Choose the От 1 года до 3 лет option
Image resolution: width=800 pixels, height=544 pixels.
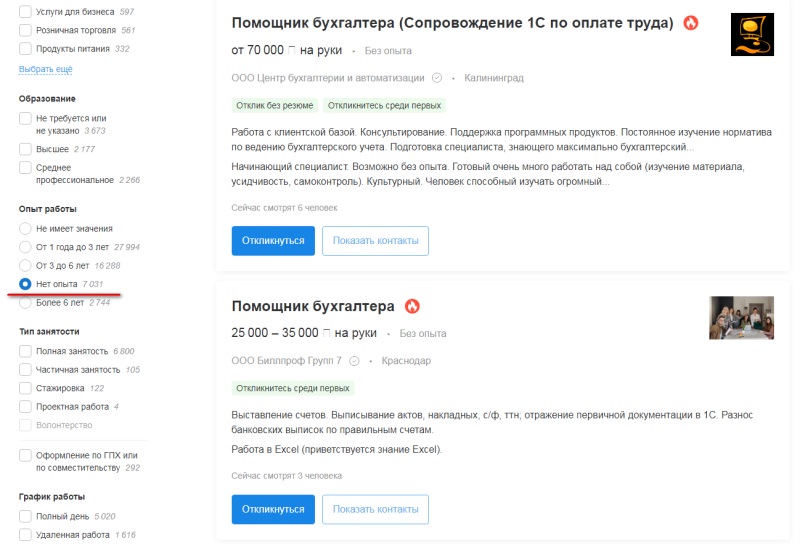pyautogui.click(x=25, y=247)
